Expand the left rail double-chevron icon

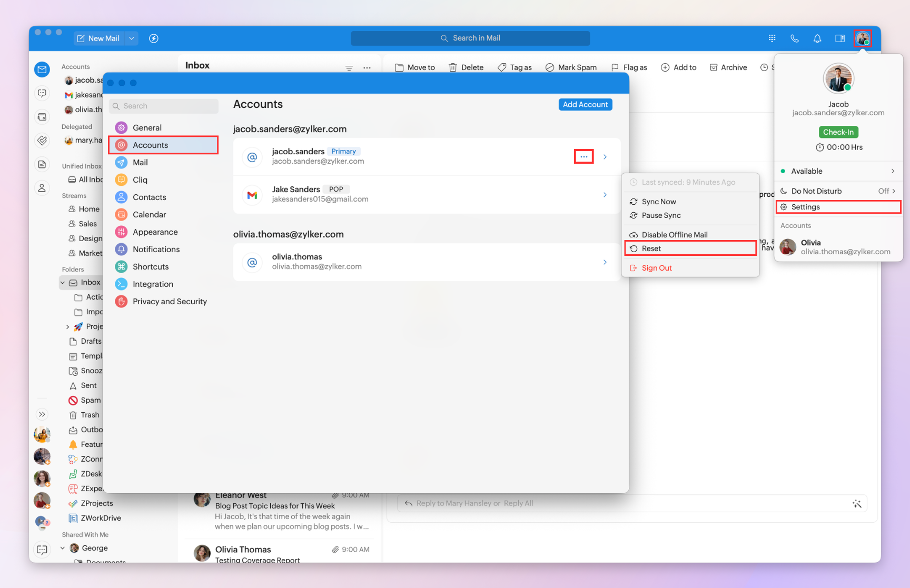42,414
